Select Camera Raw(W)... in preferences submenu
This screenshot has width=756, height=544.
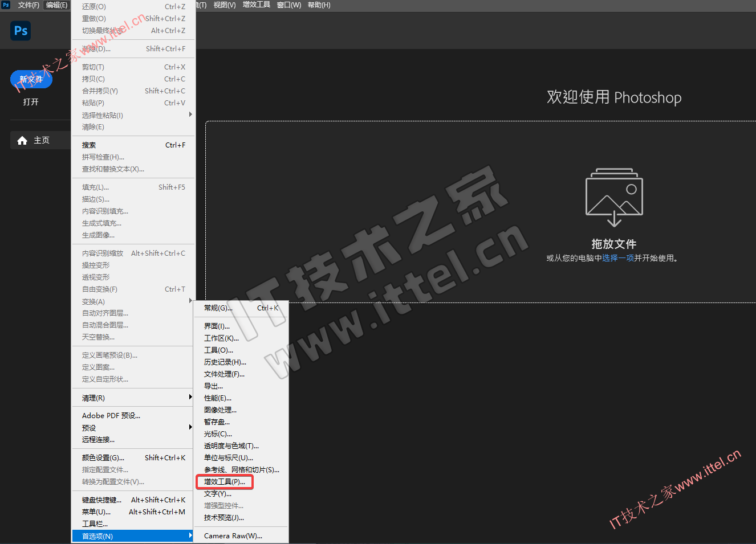[241, 536]
